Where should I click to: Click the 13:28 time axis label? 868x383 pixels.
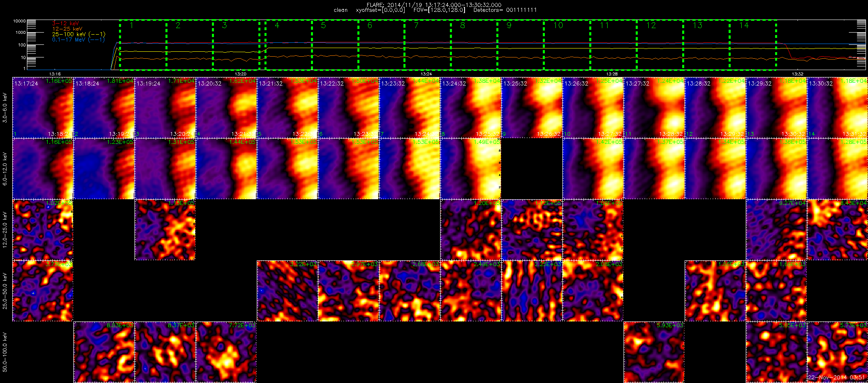click(612, 74)
